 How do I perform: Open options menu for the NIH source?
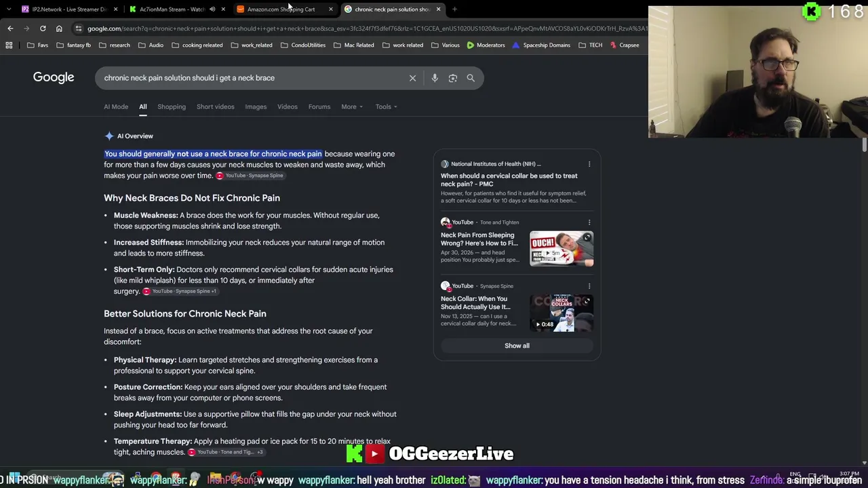pos(589,164)
